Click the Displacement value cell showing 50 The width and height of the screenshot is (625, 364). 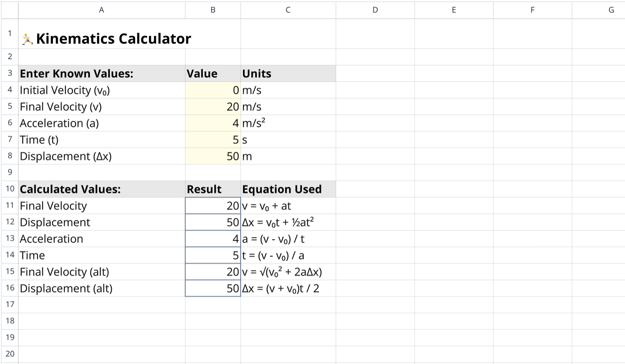click(x=213, y=156)
